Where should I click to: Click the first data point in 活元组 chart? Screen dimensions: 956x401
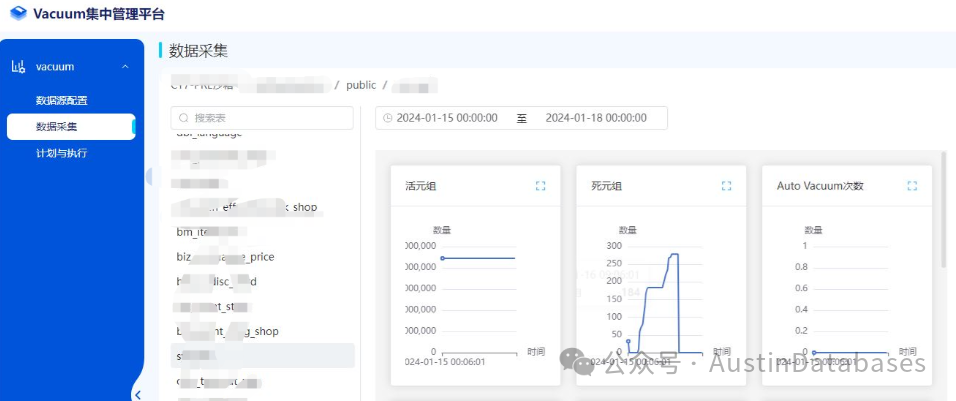(443, 258)
